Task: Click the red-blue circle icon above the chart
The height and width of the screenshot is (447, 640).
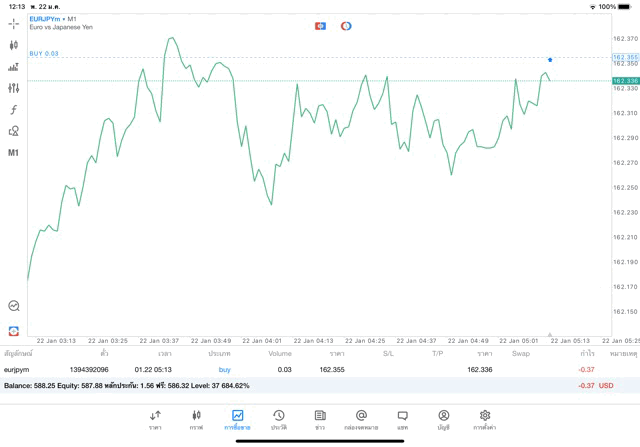Action: [x=346, y=25]
